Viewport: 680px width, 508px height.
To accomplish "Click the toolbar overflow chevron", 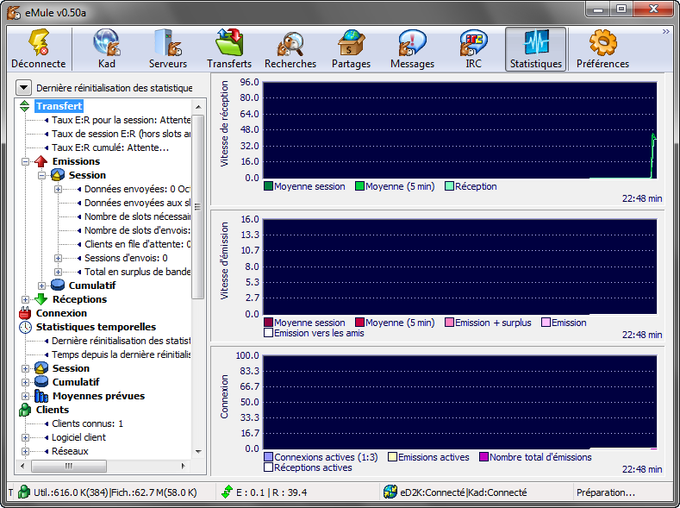I will point(666,32).
